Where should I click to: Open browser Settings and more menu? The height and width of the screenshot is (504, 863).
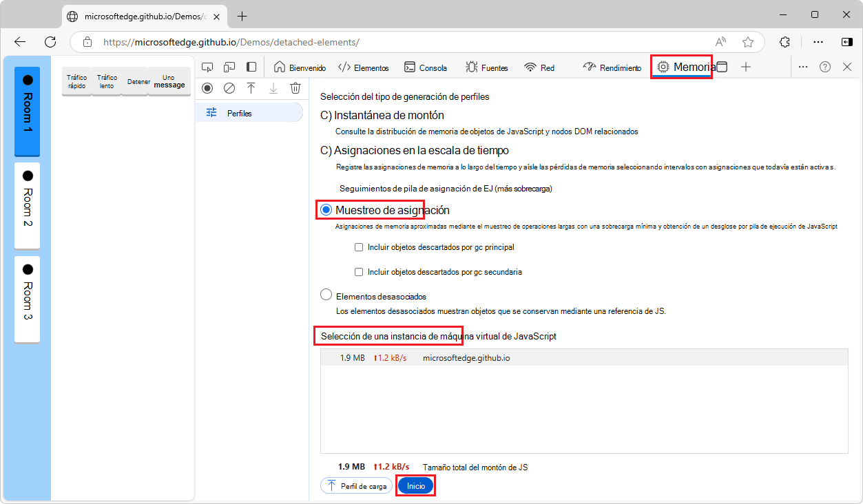pyautogui.click(x=818, y=42)
